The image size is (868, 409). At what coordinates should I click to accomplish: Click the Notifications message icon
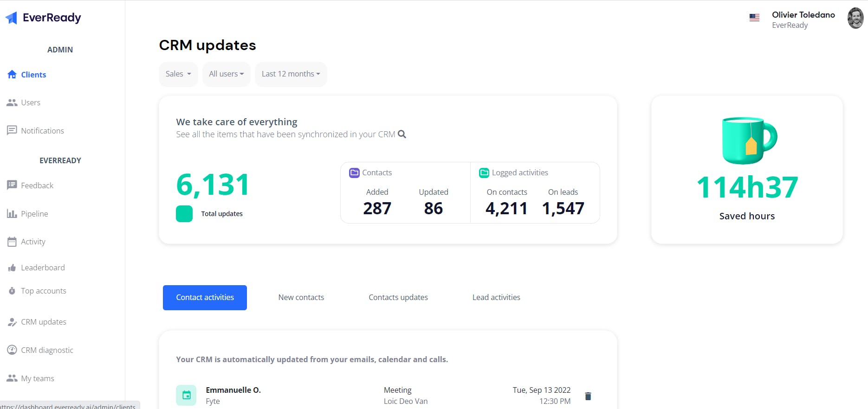pos(12,131)
